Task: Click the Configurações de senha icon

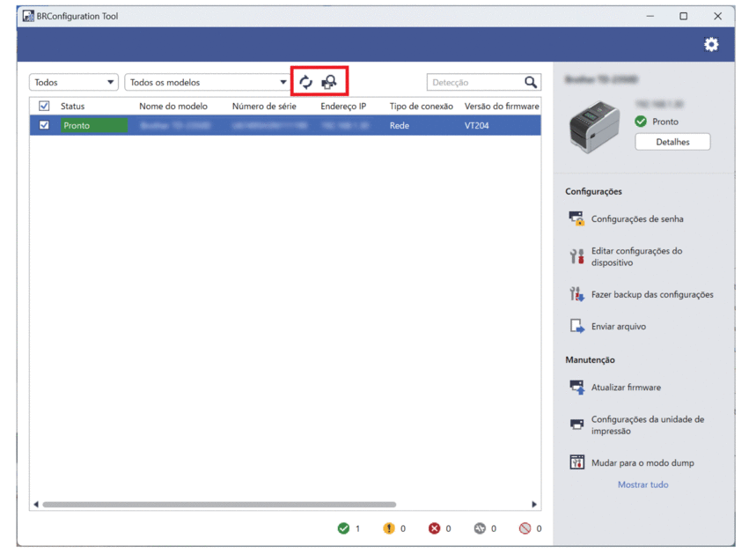Action: [576, 218]
